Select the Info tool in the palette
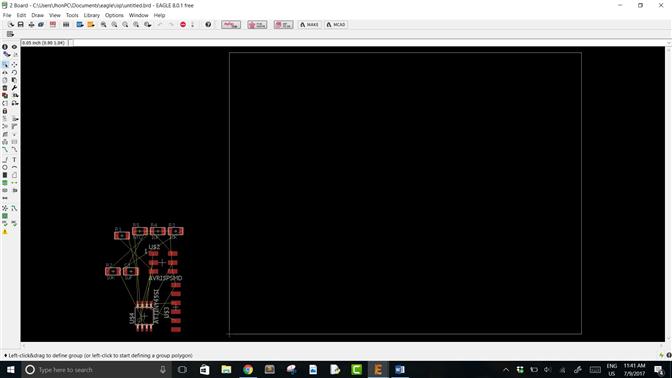Image resolution: width=672 pixels, height=378 pixels. [5, 47]
